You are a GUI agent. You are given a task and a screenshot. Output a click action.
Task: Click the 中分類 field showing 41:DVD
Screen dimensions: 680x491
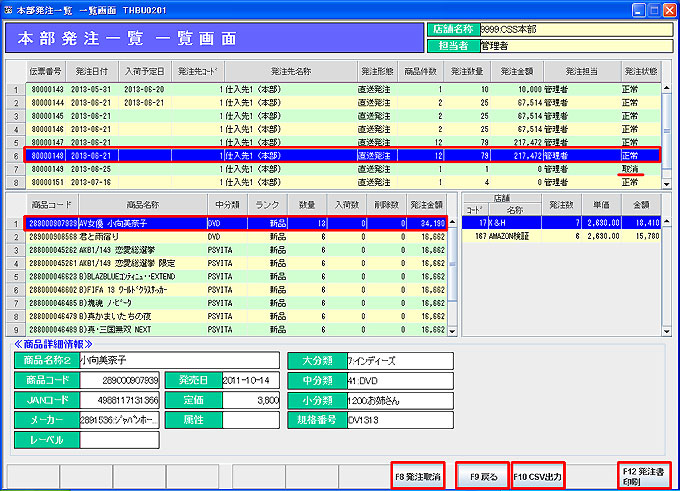(x=400, y=380)
